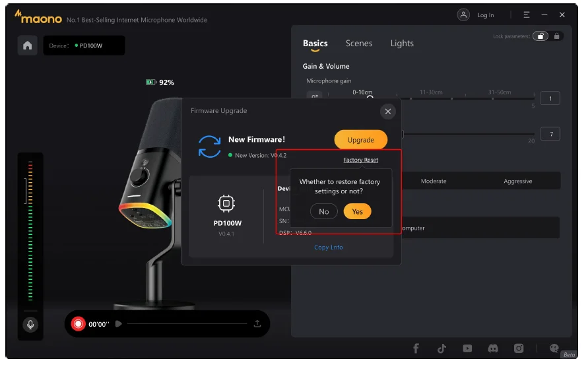
Task: Click the Upgrade firmware button
Action: click(360, 140)
